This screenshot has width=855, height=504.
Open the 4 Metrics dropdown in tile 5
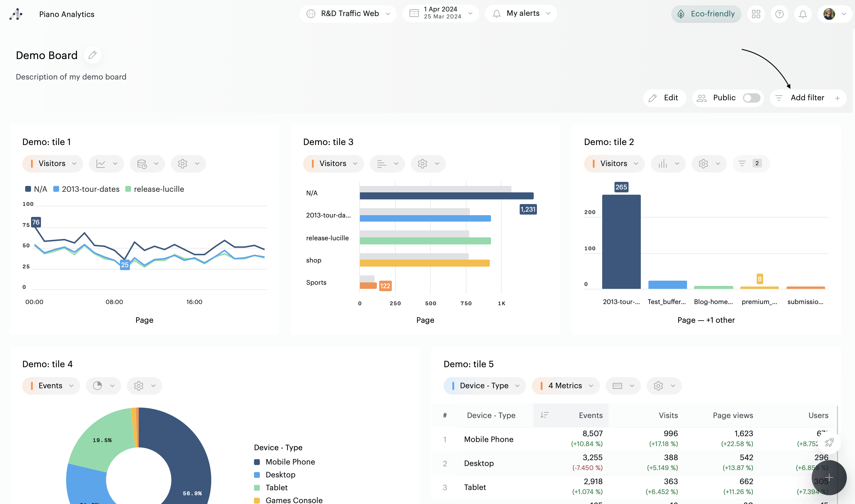566,386
